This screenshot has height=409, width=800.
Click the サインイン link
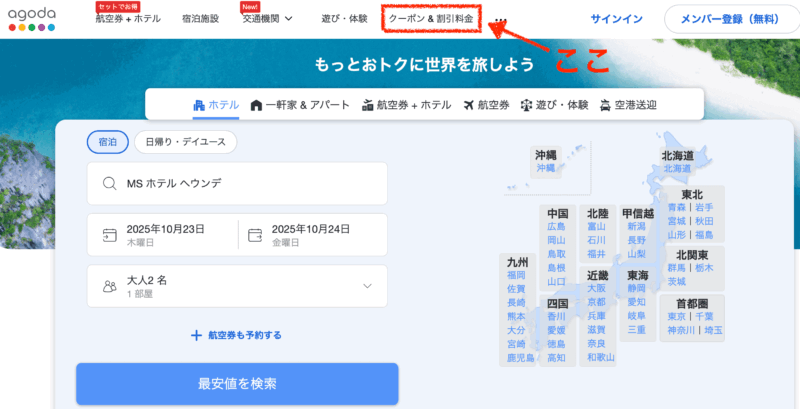pos(617,18)
